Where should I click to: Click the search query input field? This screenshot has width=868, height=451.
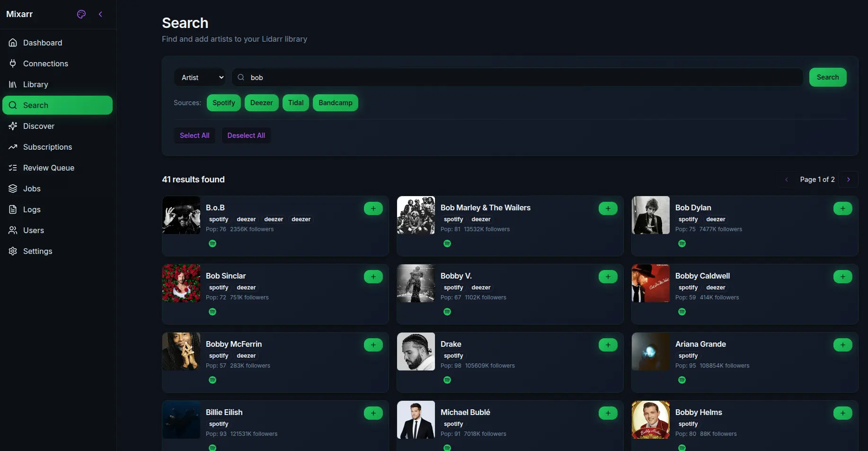tap(521, 78)
